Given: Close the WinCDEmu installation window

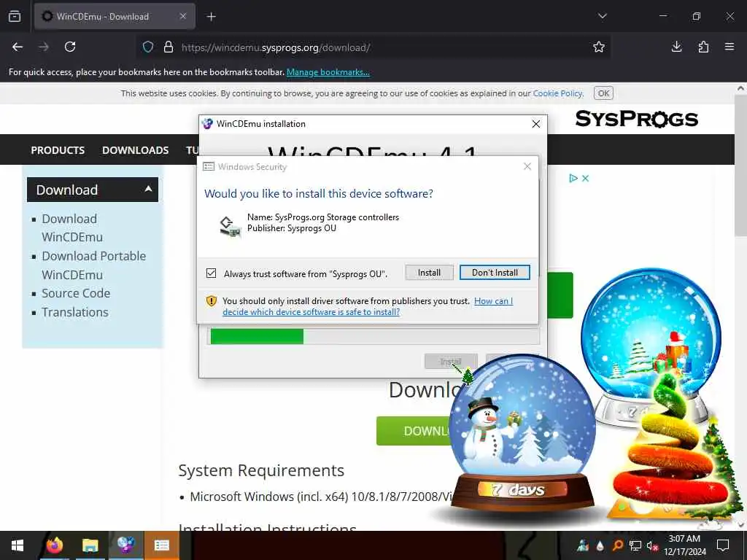Looking at the screenshot, I should click(536, 124).
